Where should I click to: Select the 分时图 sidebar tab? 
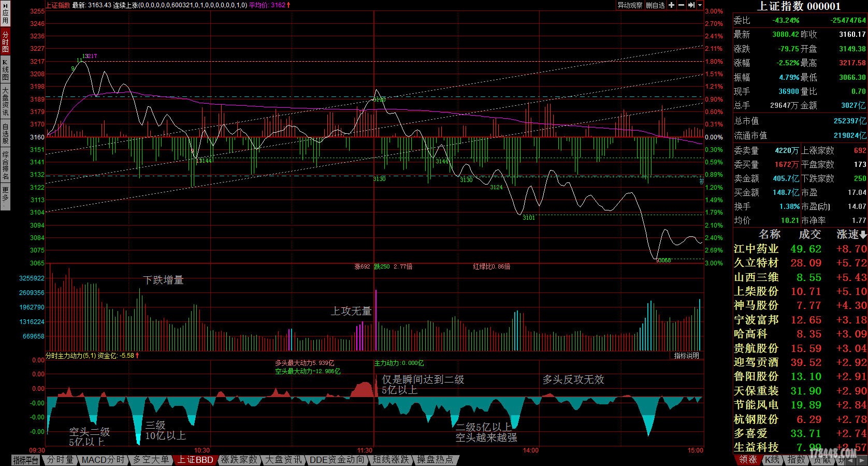(5, 41)
